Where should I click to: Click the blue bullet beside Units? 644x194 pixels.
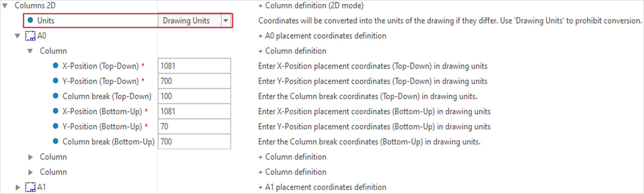30,20
